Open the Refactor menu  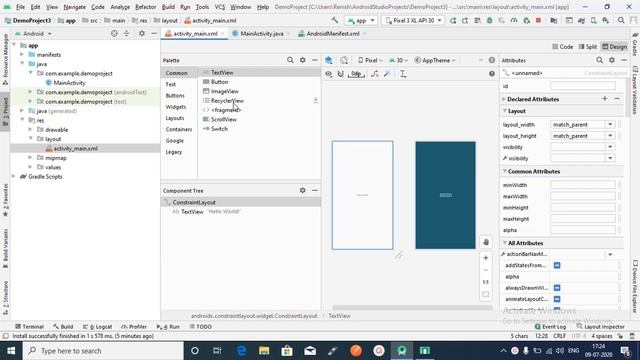click(146, 7)
